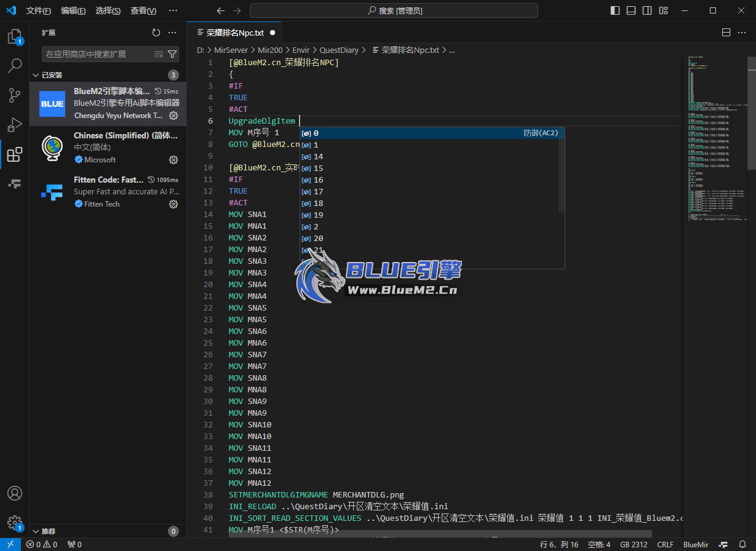
Task: Clear the extensions search results
Action: click(x=159, y=54)
